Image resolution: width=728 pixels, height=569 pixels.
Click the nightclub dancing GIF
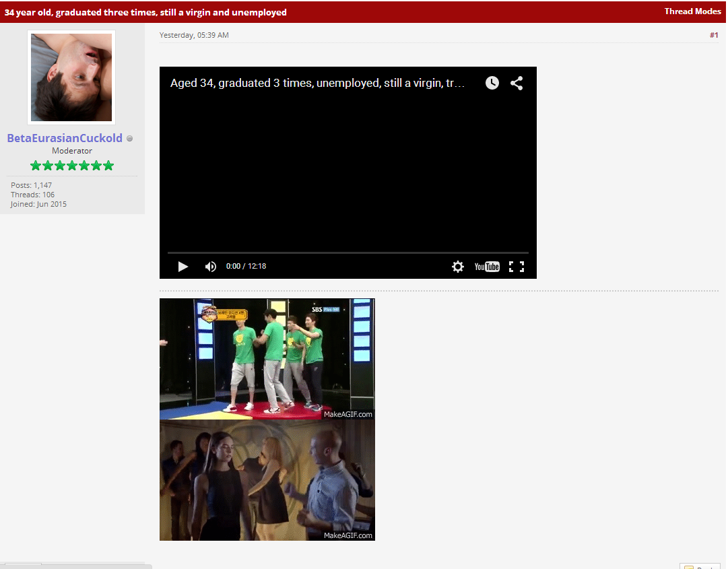click(267, 480)
